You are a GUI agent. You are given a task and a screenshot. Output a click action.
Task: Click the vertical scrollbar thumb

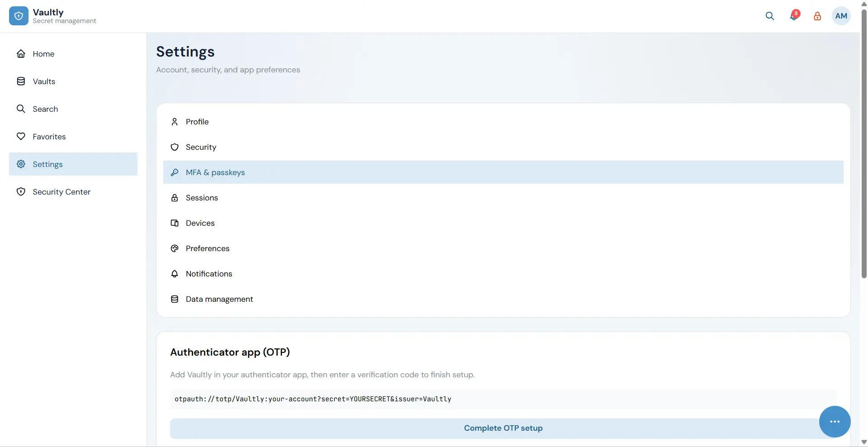pyautogui.click(x=864, y=143)
